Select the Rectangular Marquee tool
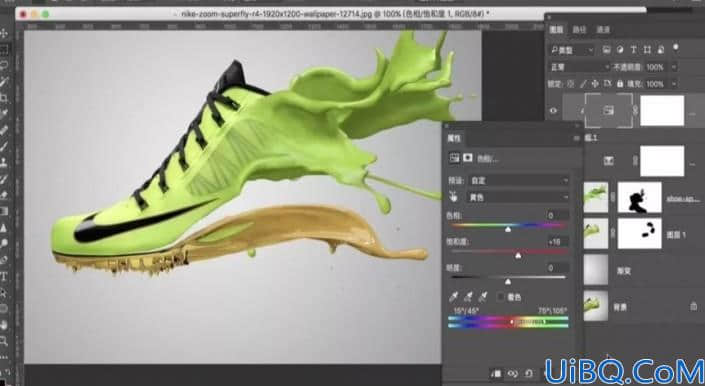 [4, 49]
